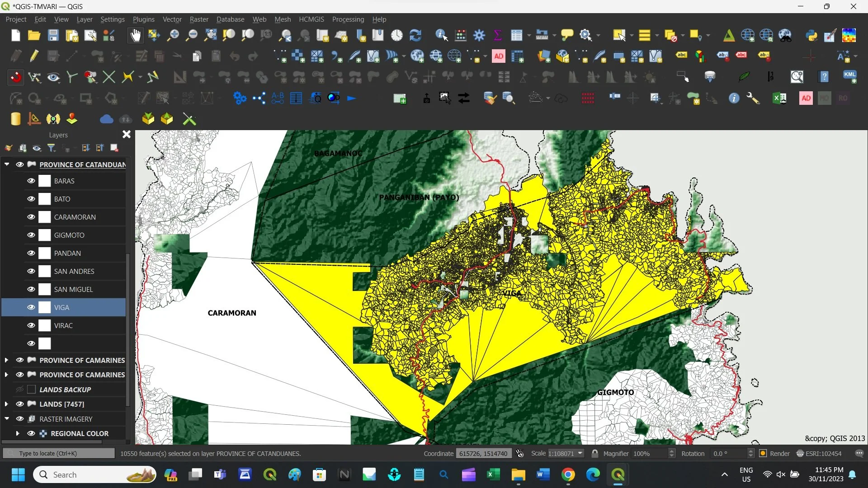This screenshot has height=488, width=868.
Task: Open the Vector menu
Action: pos(172,19)
